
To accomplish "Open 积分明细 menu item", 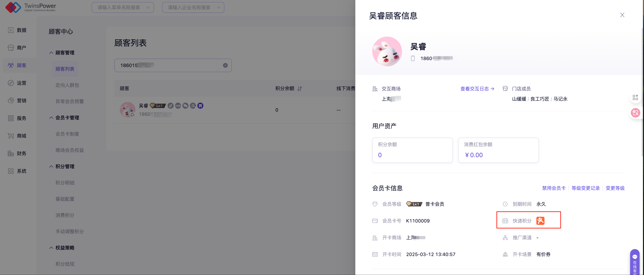I will click(65, 183).
